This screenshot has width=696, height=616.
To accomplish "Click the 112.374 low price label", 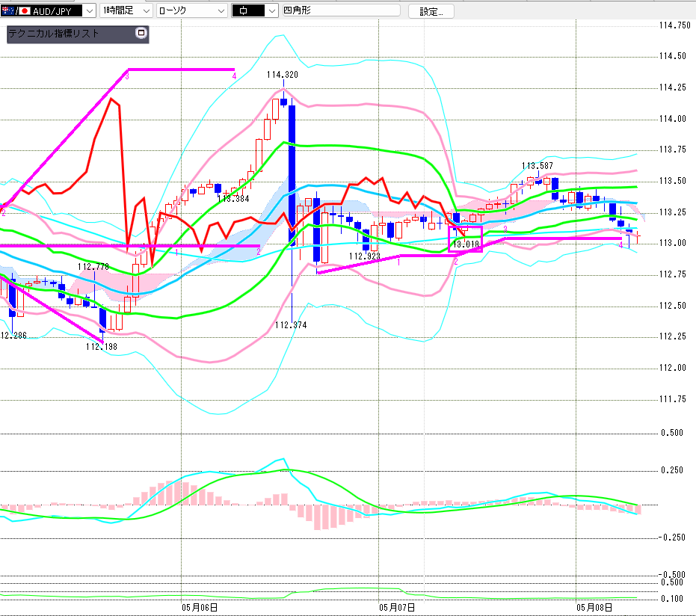I will tap(291, 325).
